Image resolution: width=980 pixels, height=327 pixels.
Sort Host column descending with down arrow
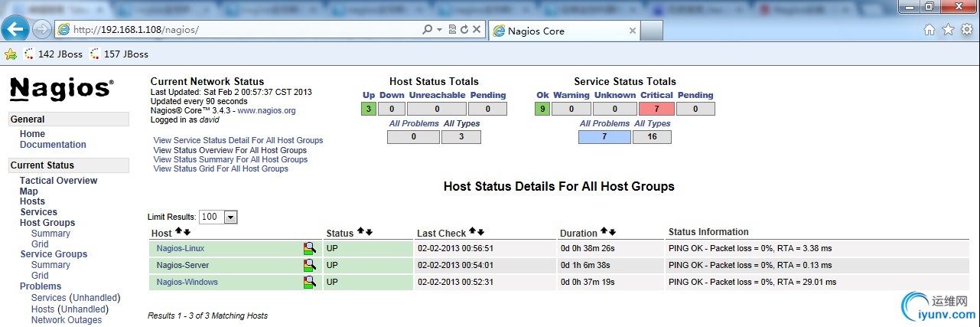[186, 232]
